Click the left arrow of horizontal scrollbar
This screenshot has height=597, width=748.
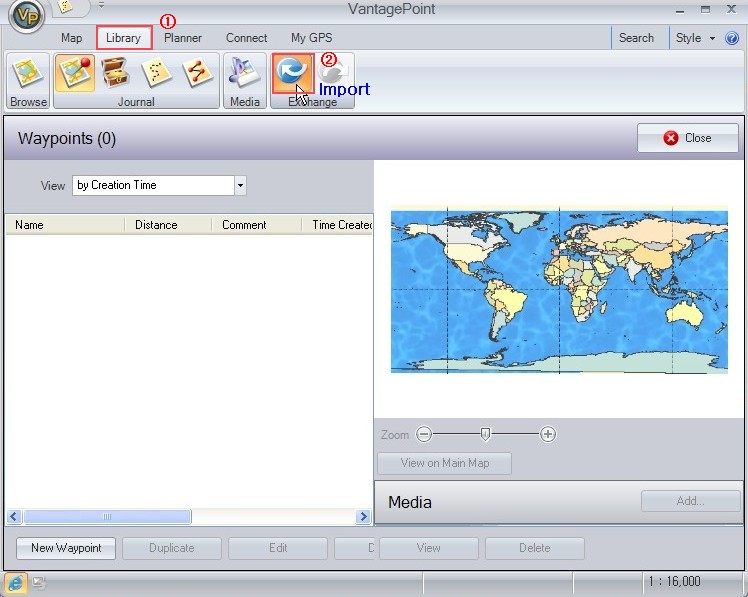13,516
